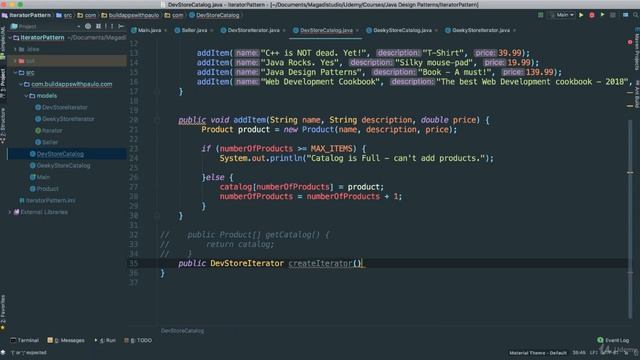The height and width of the screenshot is (360, 640).
Task: Toggle the tool window bars icon bottom-left
Action: [3, 352]
